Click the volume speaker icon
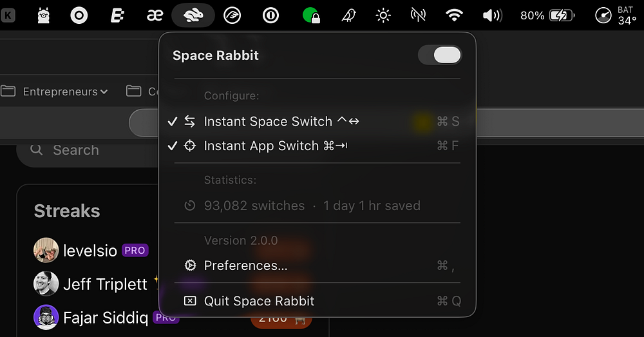Image resolution: width=644 pixels, height=337 pixels. (x=492, y=15)
